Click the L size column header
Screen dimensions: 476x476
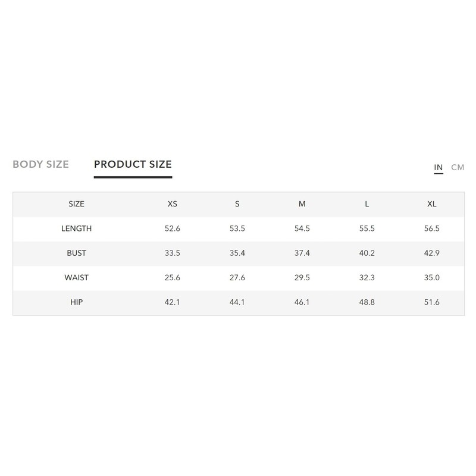367,204
